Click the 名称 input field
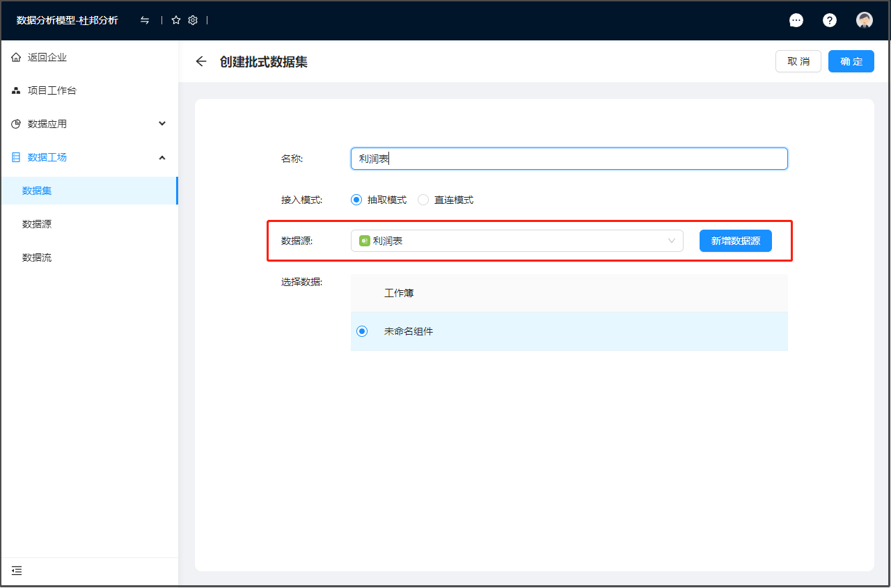 pyautogui.click(x=569, y=159)
